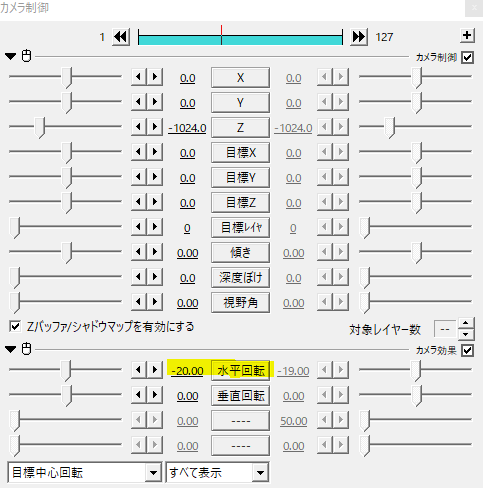Toggle the カメラ制御 checkbox

pyautogui.click(x=467, y=57)
